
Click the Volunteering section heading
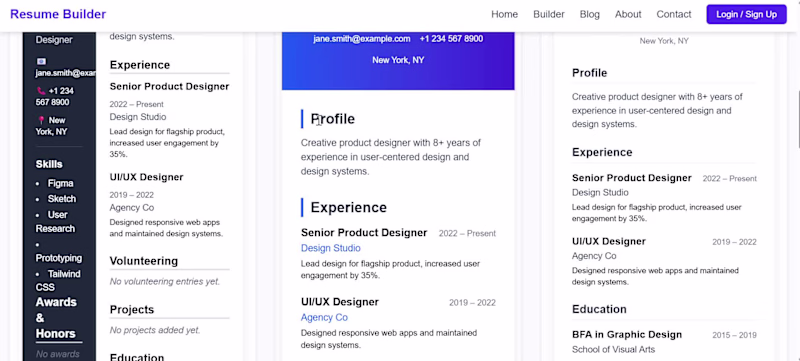[144, 261]
